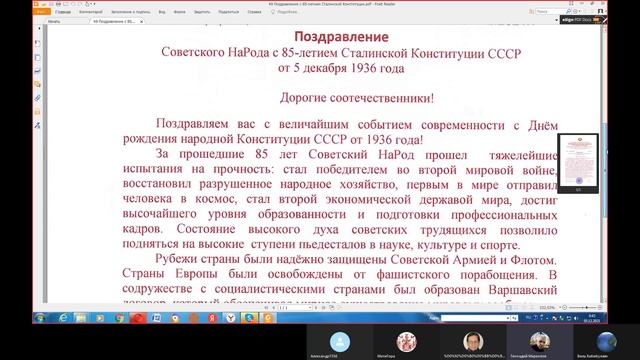Image resolution: width=640 pixels, height=360 pixels.
Task: Open the Вид ribbon tab
Action: 162,12
